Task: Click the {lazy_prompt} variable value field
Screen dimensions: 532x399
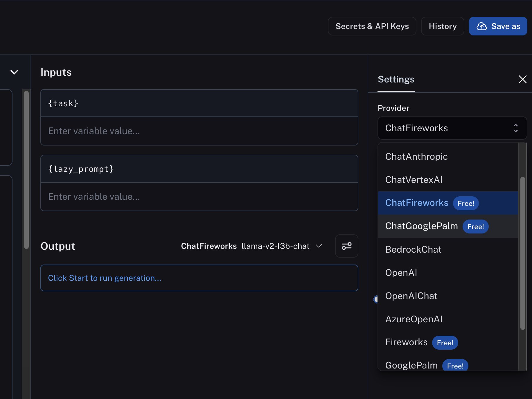Action: click(199, 197)
